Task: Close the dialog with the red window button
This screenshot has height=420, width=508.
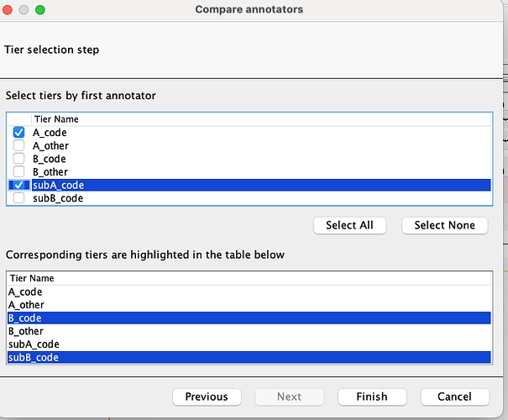Action: click(x=10, y=10)
